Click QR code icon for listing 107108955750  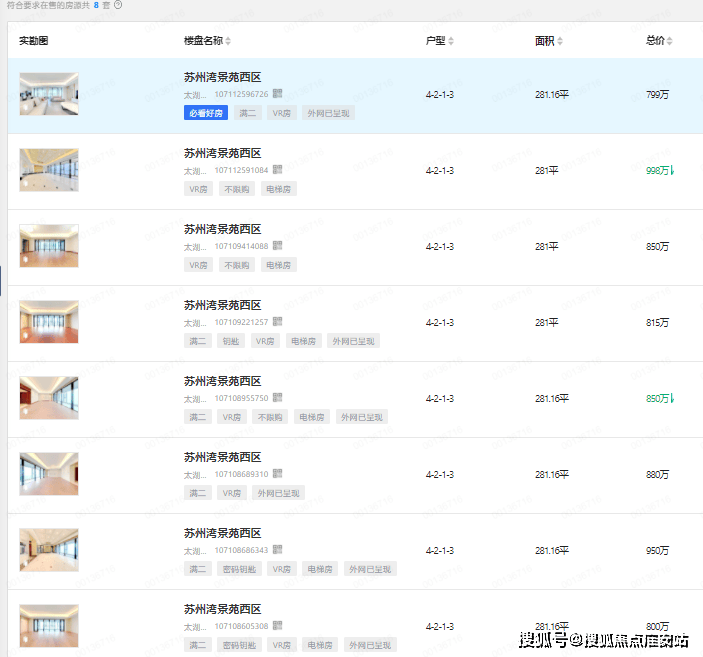coord(278,398)
